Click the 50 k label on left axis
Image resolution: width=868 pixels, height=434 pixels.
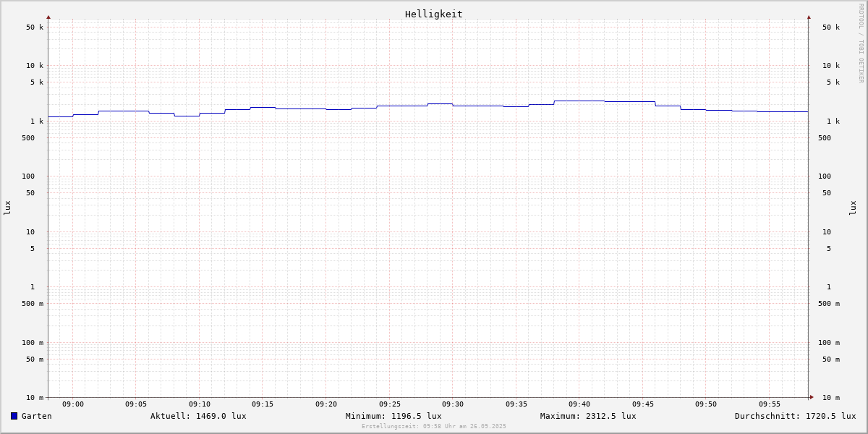click(35, 27)
